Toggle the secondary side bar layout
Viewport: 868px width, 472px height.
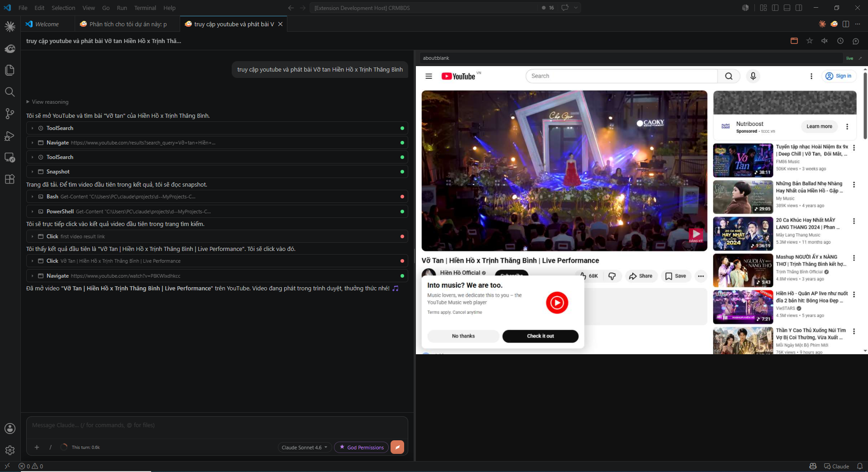click(x=799, y=8)
